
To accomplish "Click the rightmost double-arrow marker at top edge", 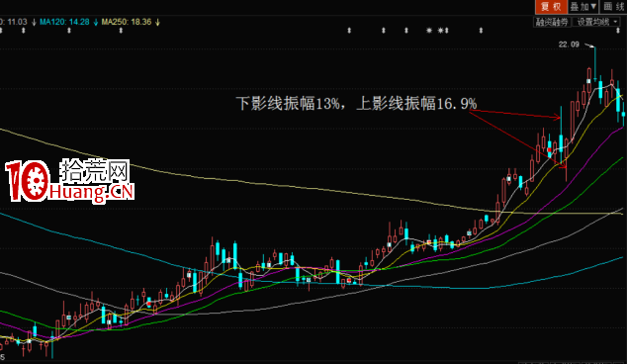I will 618,31.
